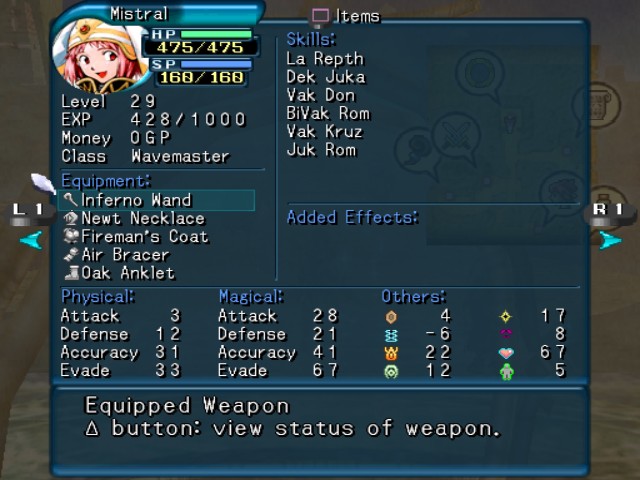640x480 pixels.
Task: Click the blue water element icon
Action: (391, 336)
